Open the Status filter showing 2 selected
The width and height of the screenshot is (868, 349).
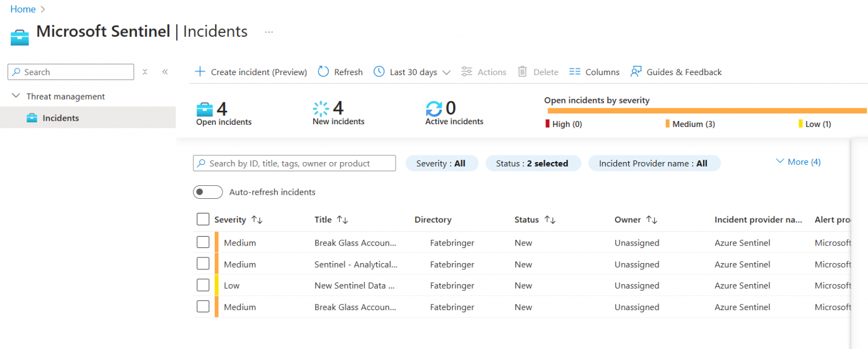click(x=533, y=163)
